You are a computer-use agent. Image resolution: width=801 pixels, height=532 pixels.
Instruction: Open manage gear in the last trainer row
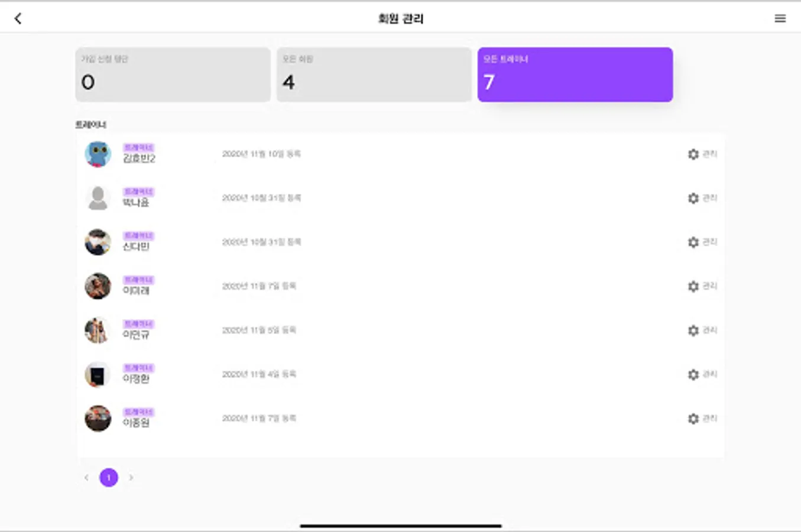[x=702, y=419]
